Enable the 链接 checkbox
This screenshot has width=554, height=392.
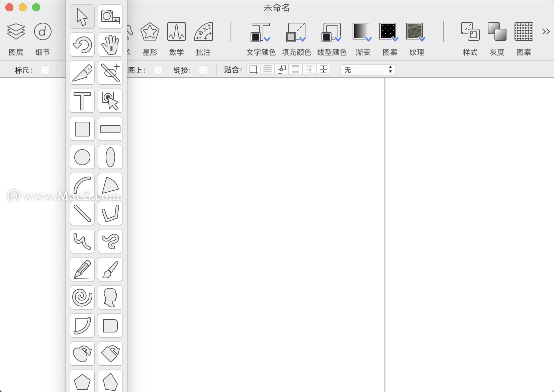[203, 70]
